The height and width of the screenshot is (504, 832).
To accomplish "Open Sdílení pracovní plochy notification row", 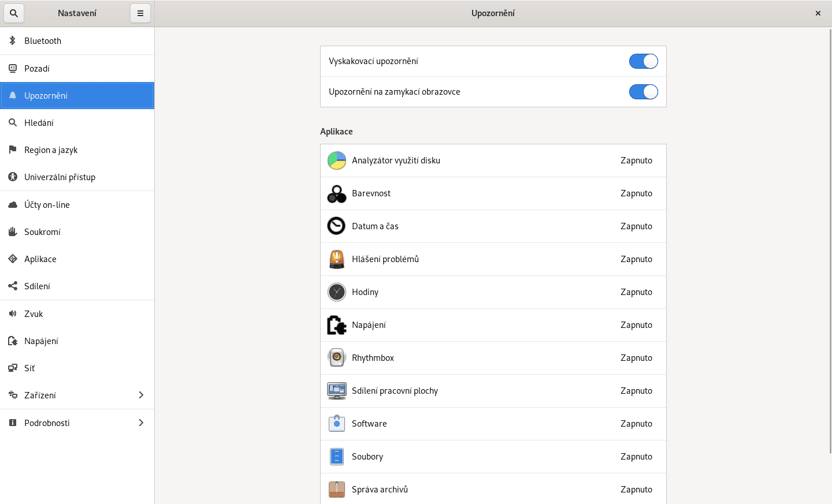I will 493,391.
